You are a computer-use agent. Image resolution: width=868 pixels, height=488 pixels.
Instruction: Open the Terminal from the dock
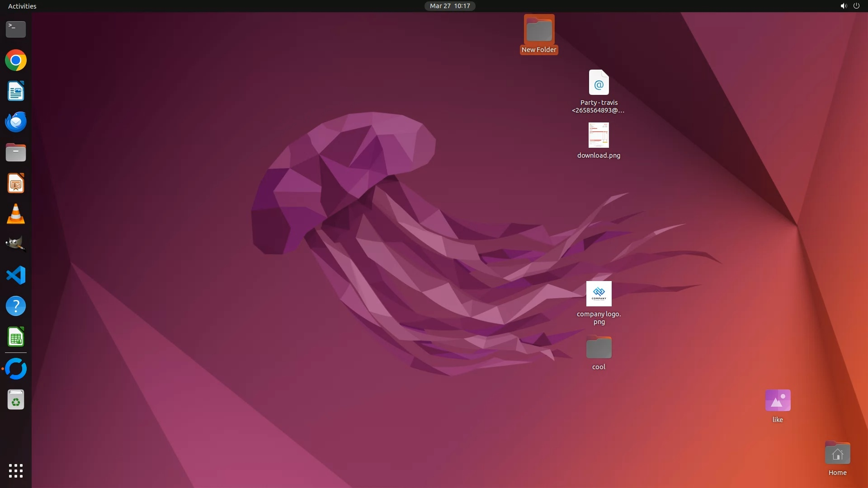pos(16,29)
